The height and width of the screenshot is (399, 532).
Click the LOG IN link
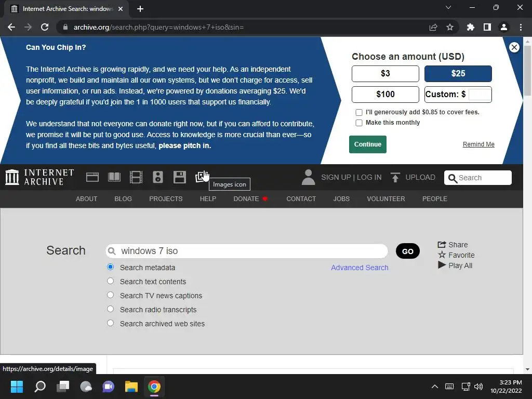coord(369,178)
